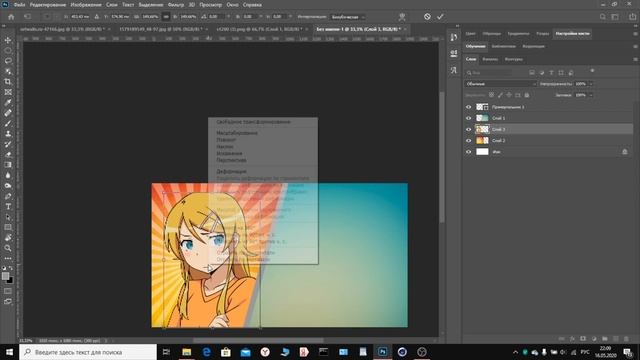Viewport: 640px width, 360px height.
Task: Select the Hand tool
Action: pos(8,238)
